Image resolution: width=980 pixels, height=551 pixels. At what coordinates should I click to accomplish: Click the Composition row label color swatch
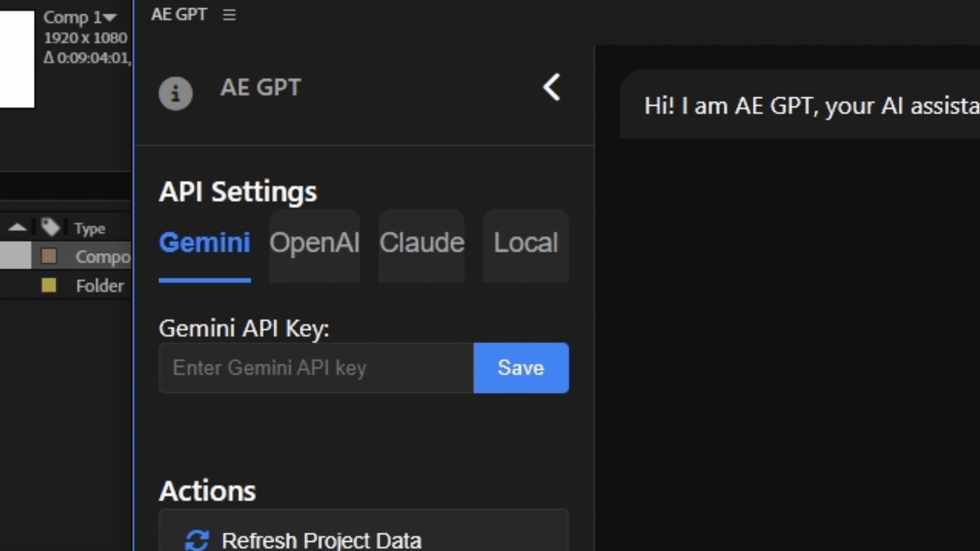coord(49,256)
